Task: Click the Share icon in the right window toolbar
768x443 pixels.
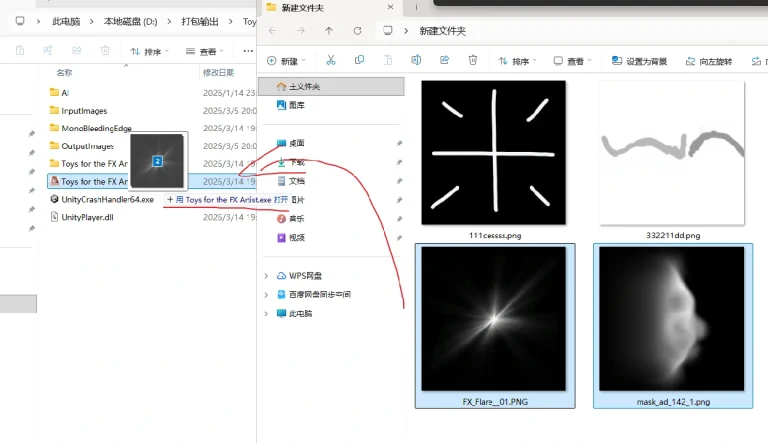Action: point(445,61)
